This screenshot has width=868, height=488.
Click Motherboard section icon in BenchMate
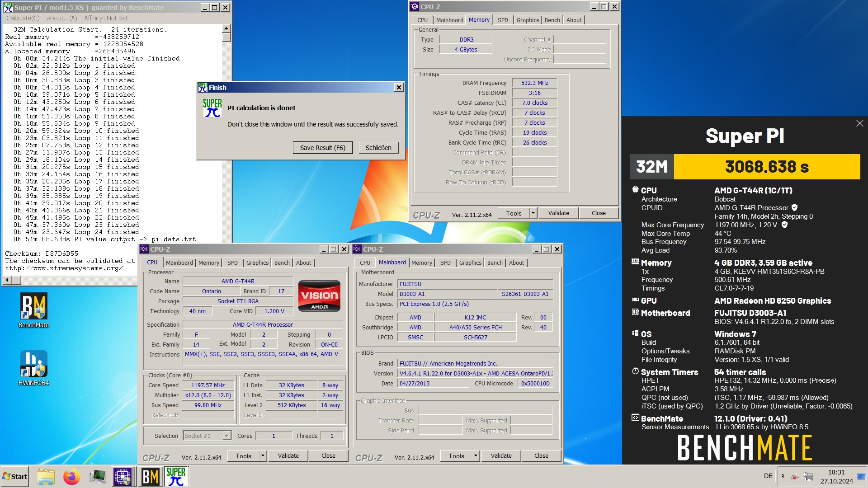(x=635, y=312)
